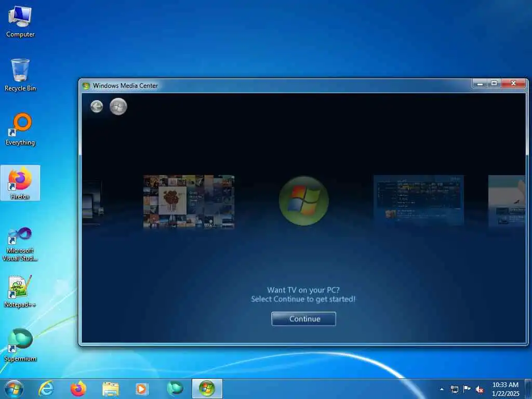Launch Firefox from the taskbar

(78, 389)
